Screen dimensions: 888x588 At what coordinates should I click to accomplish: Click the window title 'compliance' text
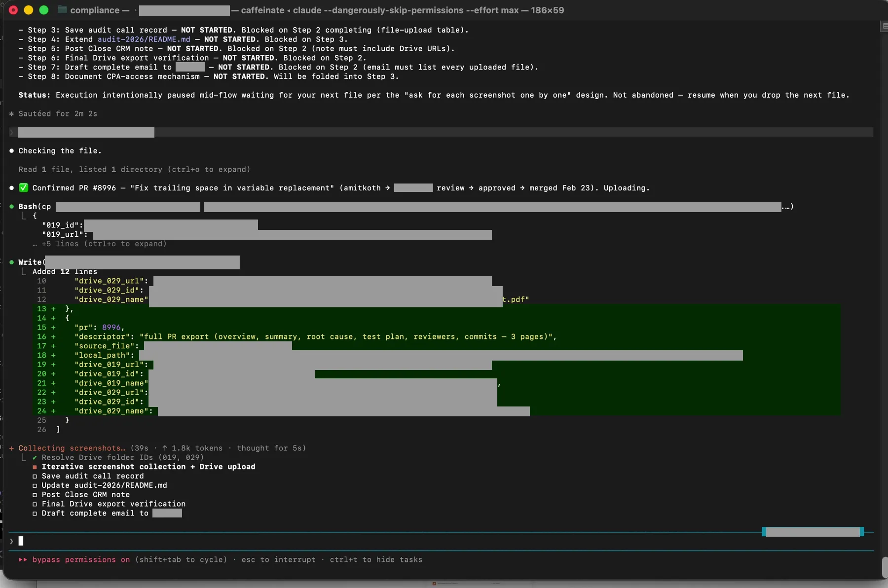[x=95, y=10]
